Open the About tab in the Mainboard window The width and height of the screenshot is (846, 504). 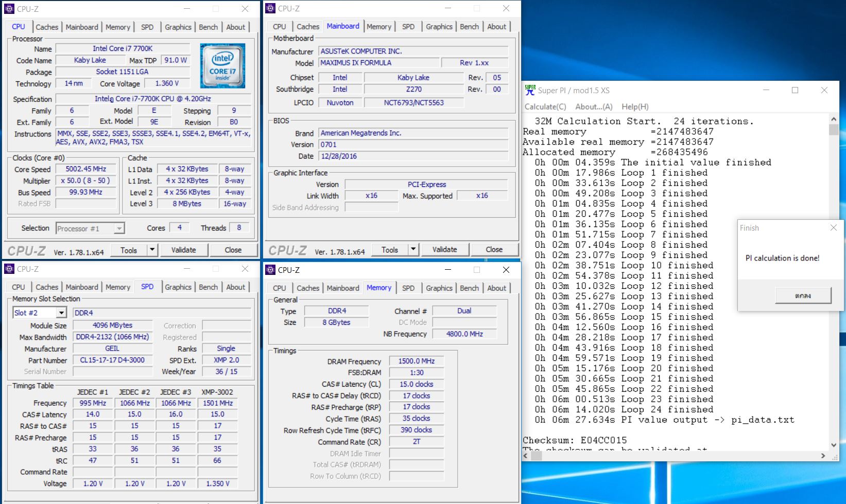coord(496,26)
